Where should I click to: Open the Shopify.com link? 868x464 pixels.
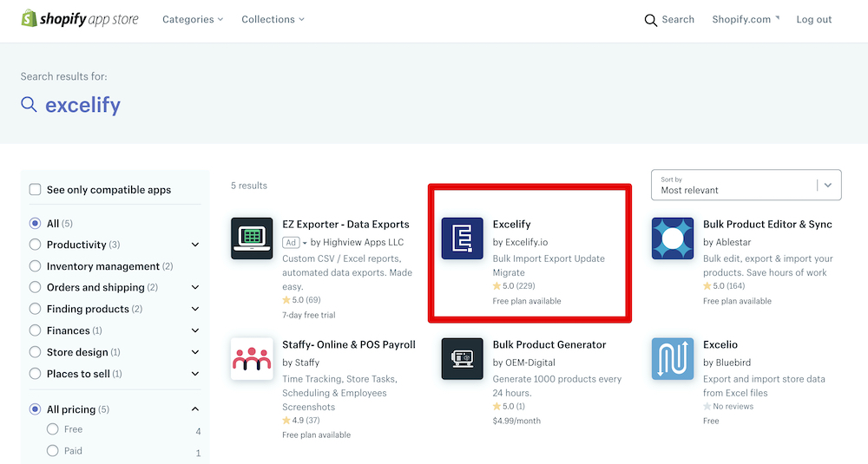[x=745, y=19]
